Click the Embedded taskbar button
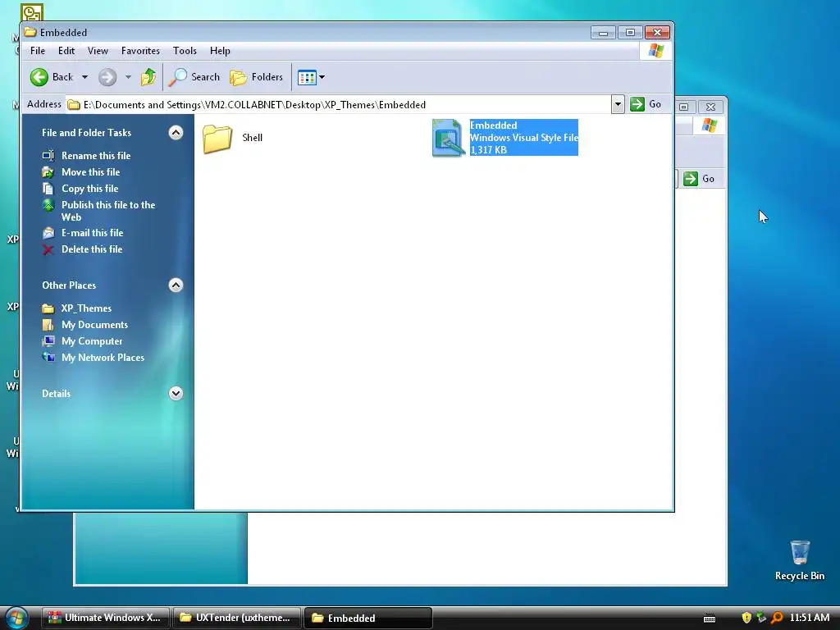 (368, 618)
